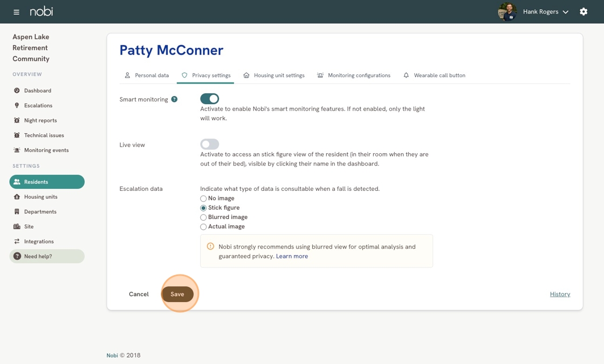This screenshot has height=364, width=604.
Task: Open Night reports page
Action: (40, 120)
